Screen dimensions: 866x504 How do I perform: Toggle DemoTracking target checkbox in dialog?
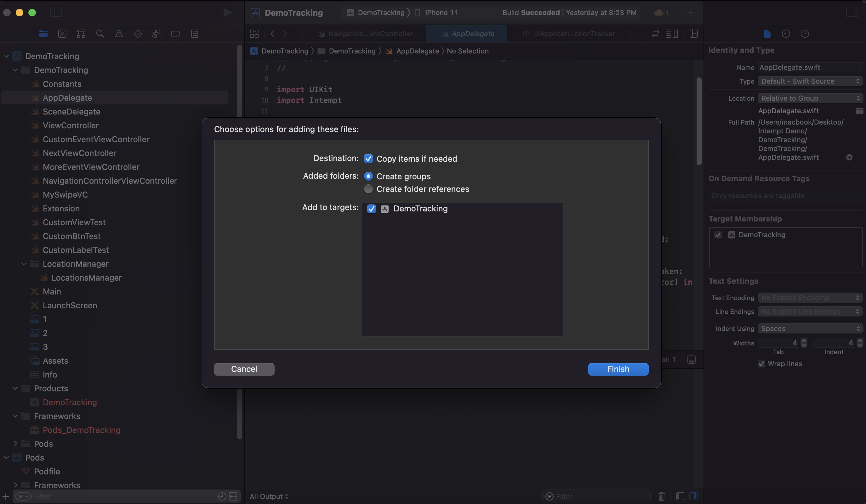pyautogui.click(x=372, y=209)
